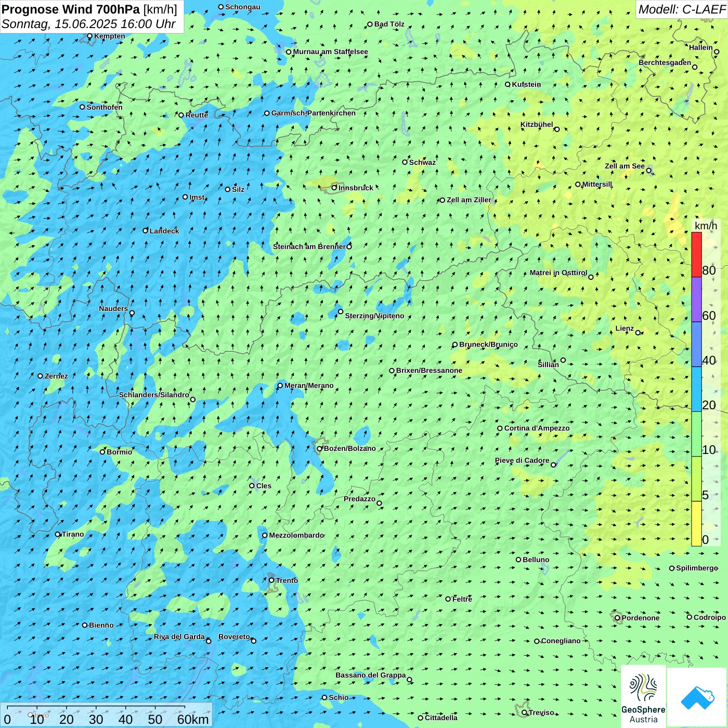
Task: Click the Kufstein city marker
Action: pos(508,84)
